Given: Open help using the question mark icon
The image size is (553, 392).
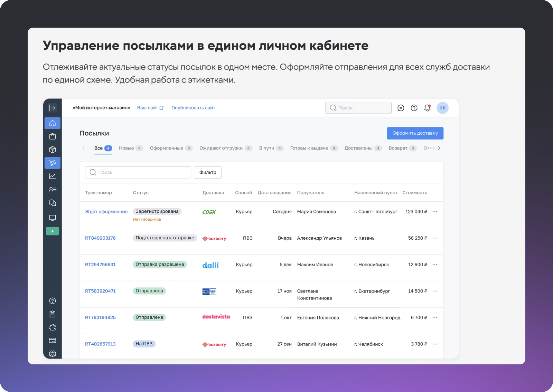Looking at the screenshot, I should click(x=414, y=108).
